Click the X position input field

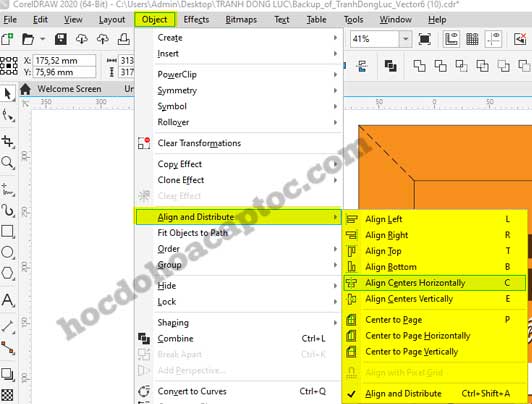64,60
